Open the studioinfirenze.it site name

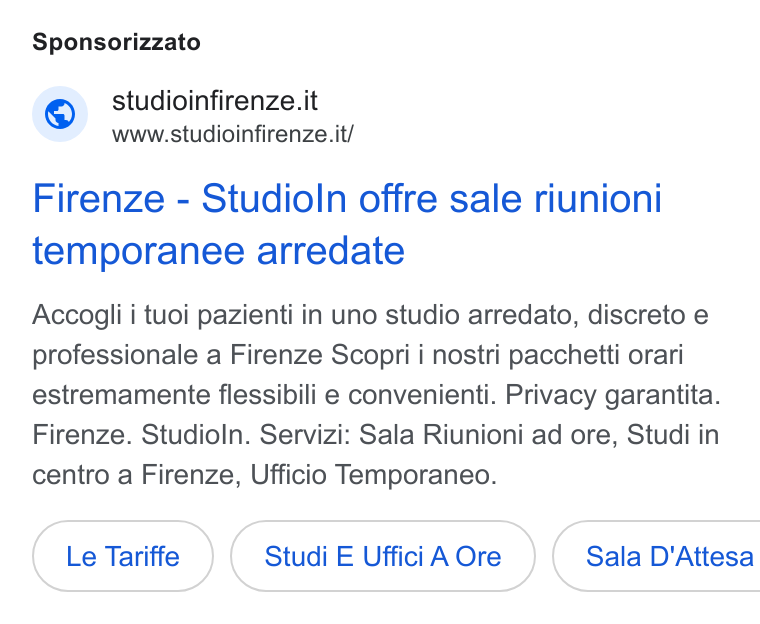coord(215,101)
